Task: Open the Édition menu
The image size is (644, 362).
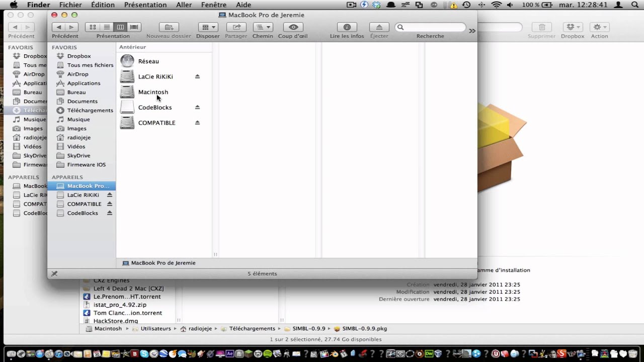Action: pos(103,5)
